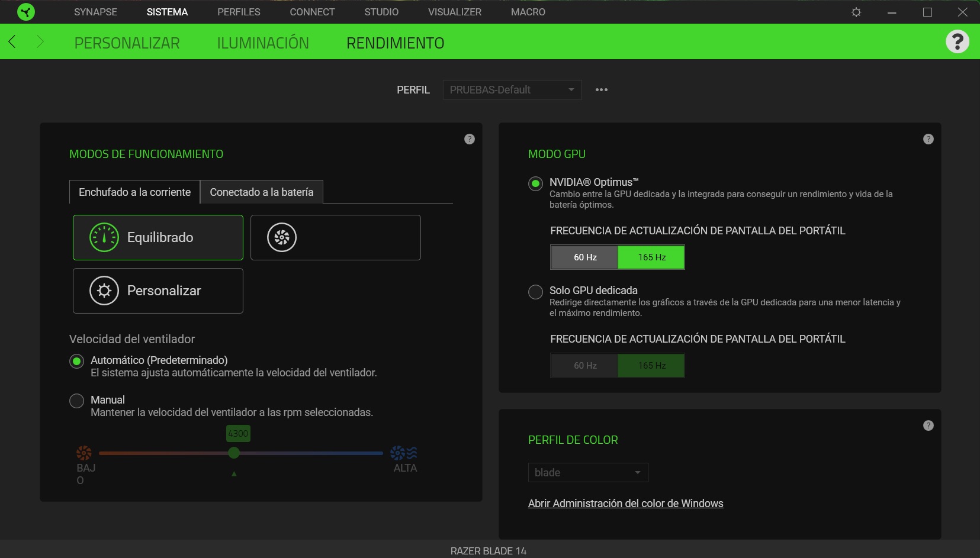Open the MACRO top menu
This screenshot has width=980, height=558.
click(x=528, y=12)
